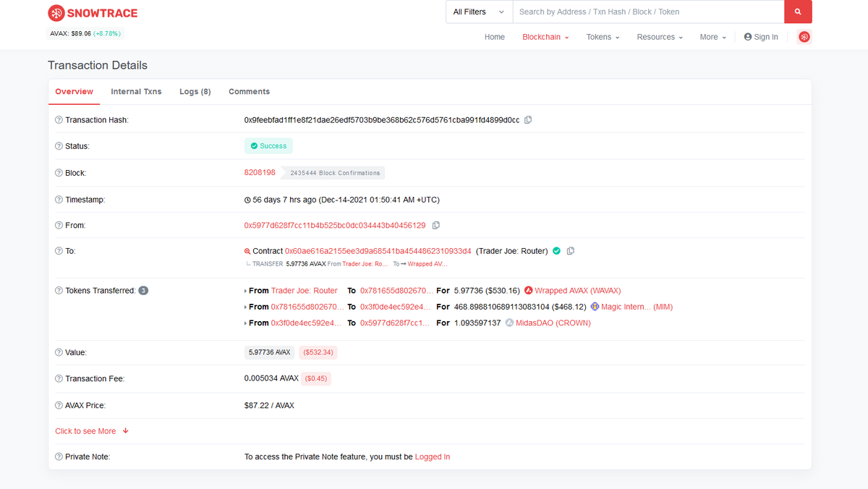Expand the Blockchain menu
Screen dimensions: 868x489
(x=545, y=37)
